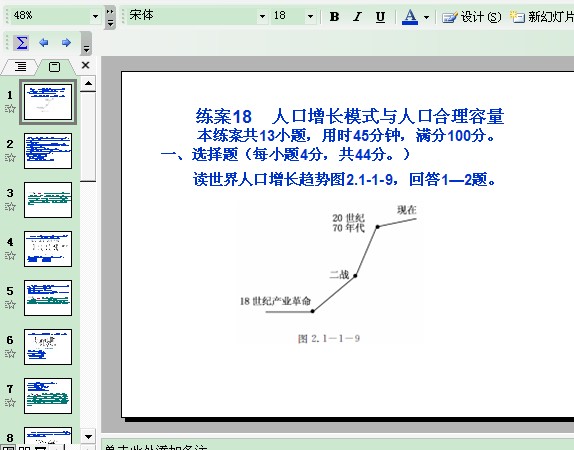Click the text 一、选择题（每小题4分，共44分。）
This screenshot has height=450, width=574.
(286, 154)
